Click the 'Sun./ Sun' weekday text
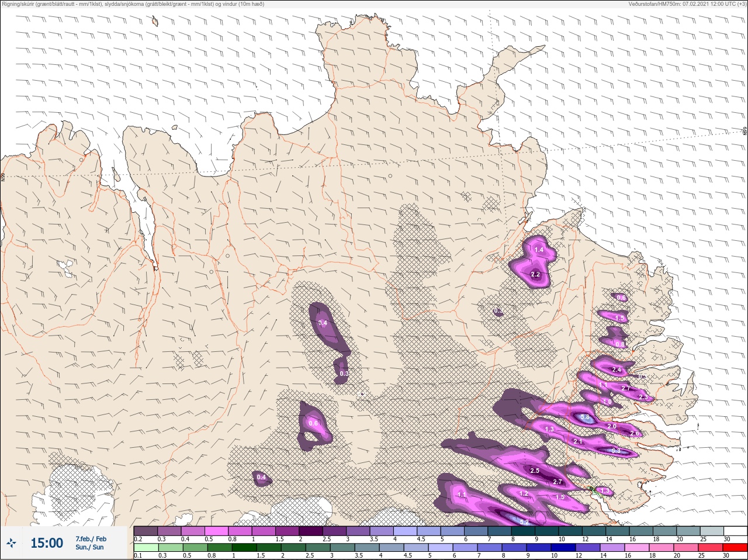 tap(89, 547)
